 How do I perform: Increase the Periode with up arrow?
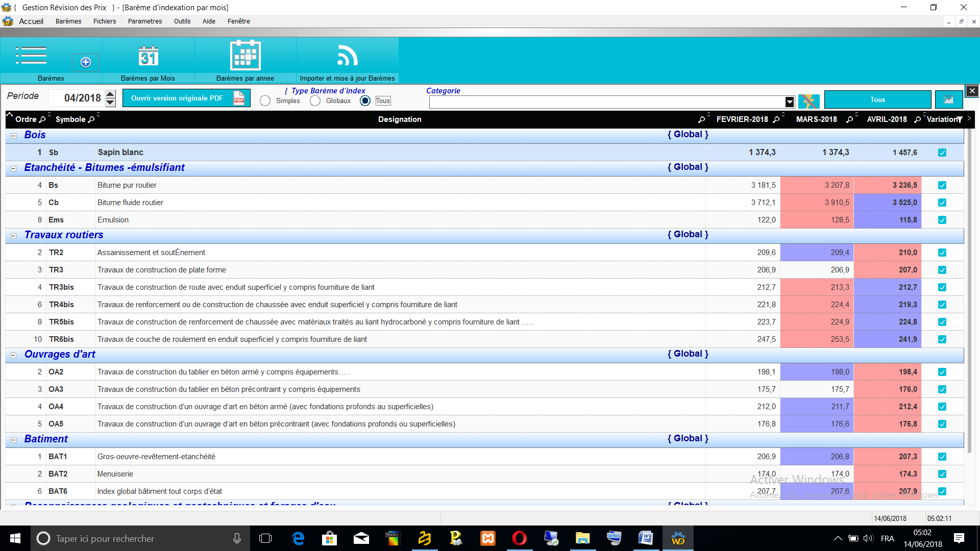[x=111, y=94]
